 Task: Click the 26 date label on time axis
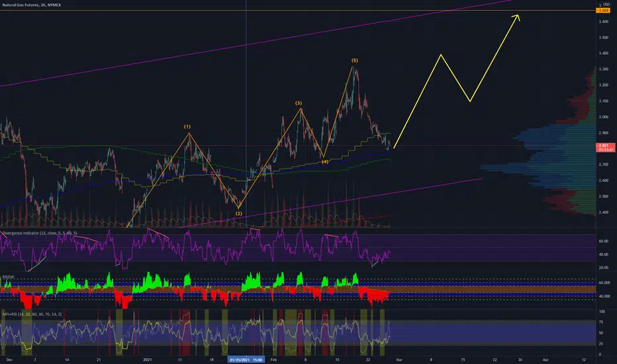click(520, 359)
